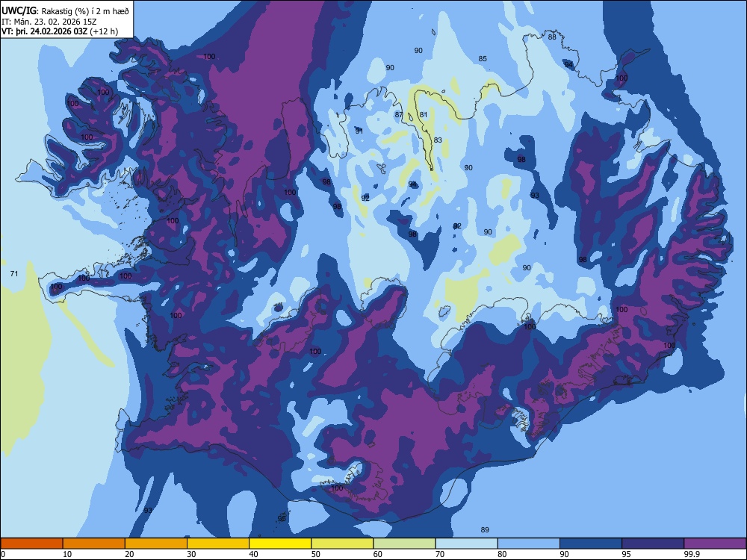
Task: Click the '95' value off the southwest coast
Action: (x=282, y=519)
